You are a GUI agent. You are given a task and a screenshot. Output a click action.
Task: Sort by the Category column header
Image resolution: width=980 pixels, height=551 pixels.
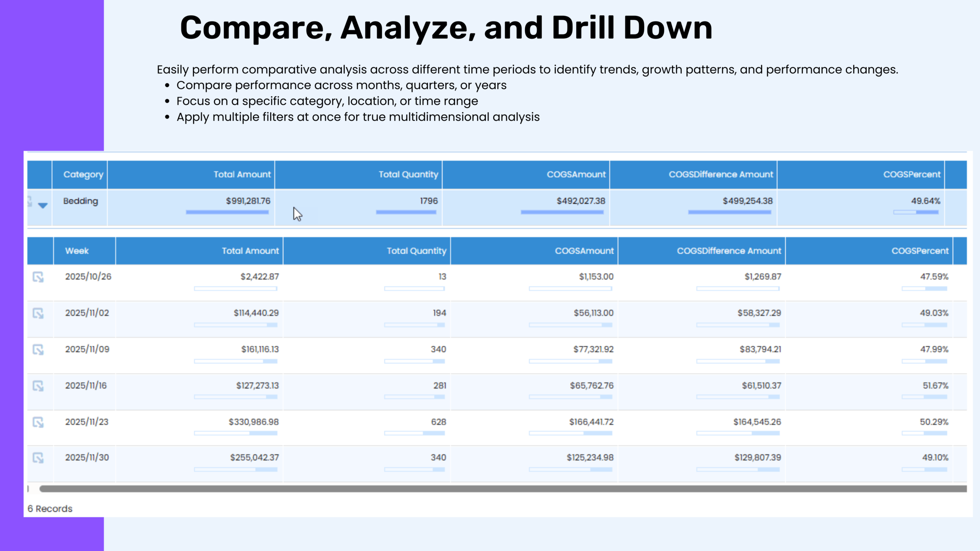coord(83,174)
